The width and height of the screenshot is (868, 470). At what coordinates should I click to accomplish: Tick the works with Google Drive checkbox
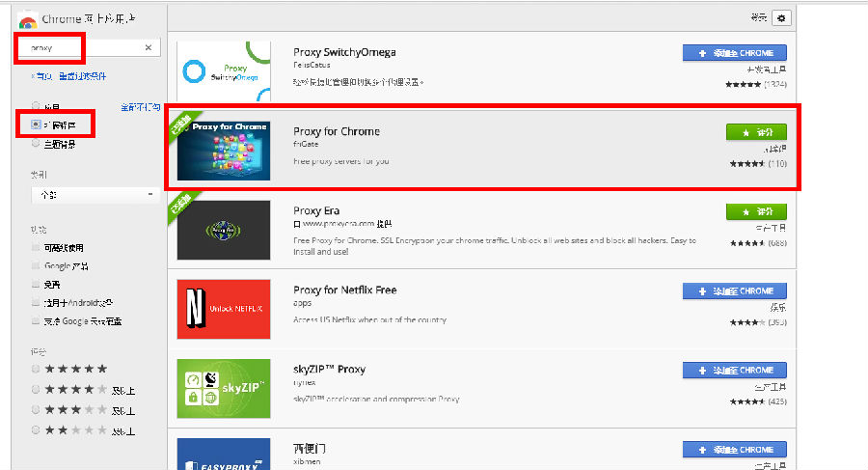36,321
